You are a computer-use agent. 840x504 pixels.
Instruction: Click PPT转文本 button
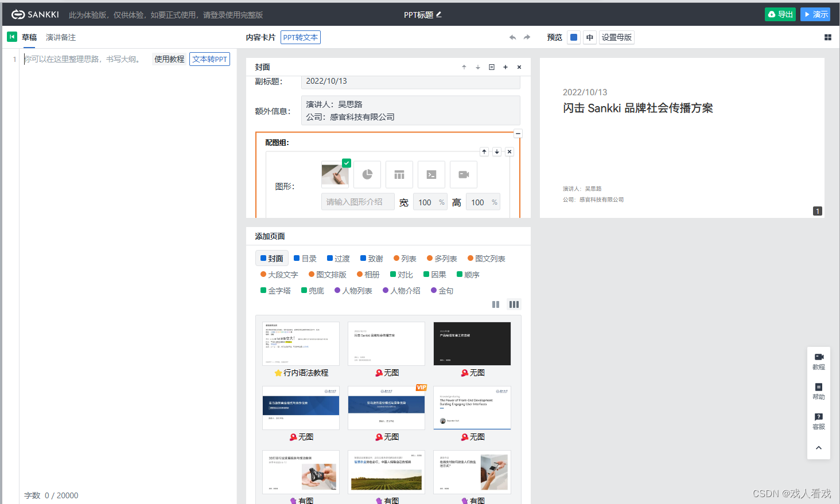point(301,37)
